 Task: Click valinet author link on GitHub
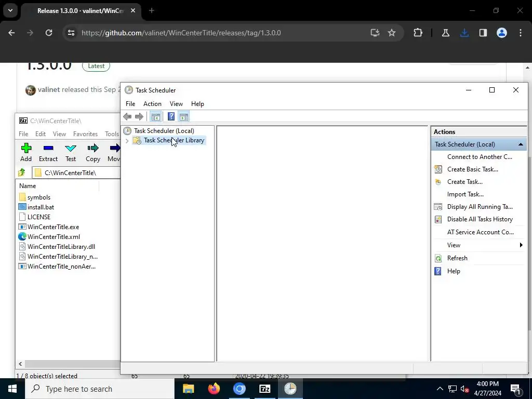pyautogui.click(x=48, y=89)
